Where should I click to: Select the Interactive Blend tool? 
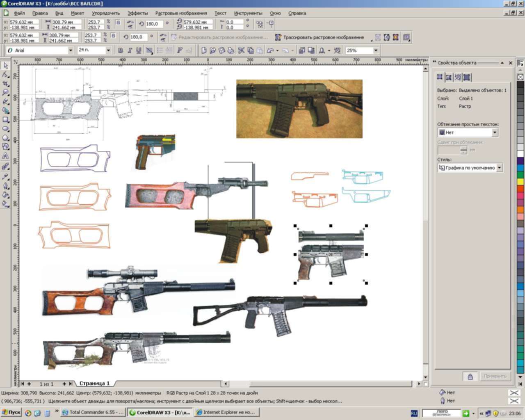tap(5, 167)
